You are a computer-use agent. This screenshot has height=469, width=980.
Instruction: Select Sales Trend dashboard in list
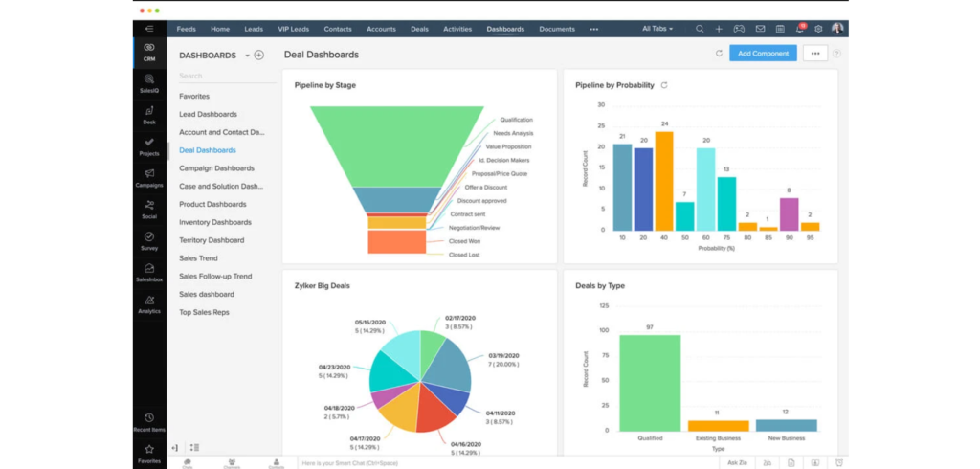pyautogui.click(x=198, y=258)
